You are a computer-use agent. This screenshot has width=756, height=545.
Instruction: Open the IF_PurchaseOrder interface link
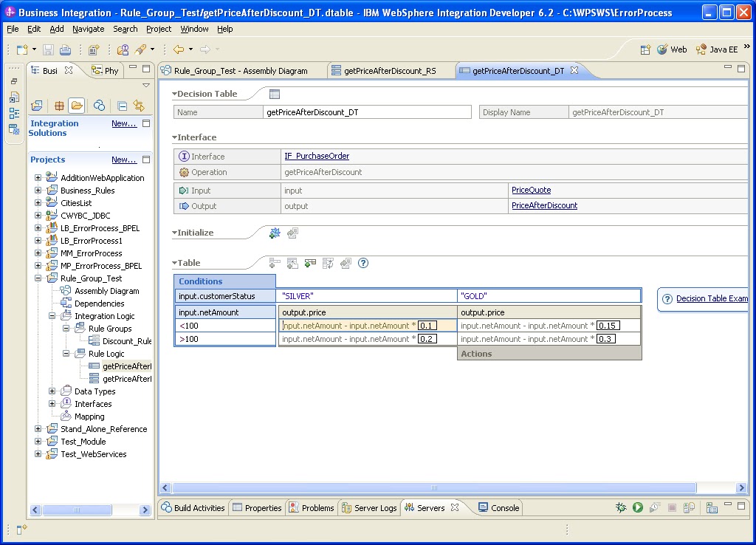(x=317, y=156)
